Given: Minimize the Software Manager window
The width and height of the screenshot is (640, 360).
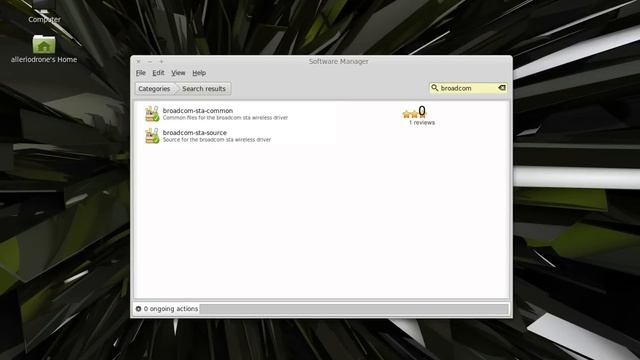Looking at the screenshot, I should (x=150, y=61).
